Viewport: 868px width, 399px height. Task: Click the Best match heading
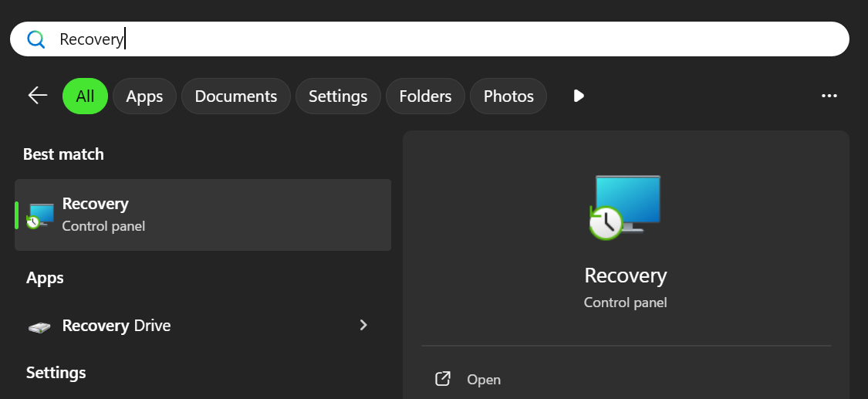[x=64, y=154]
